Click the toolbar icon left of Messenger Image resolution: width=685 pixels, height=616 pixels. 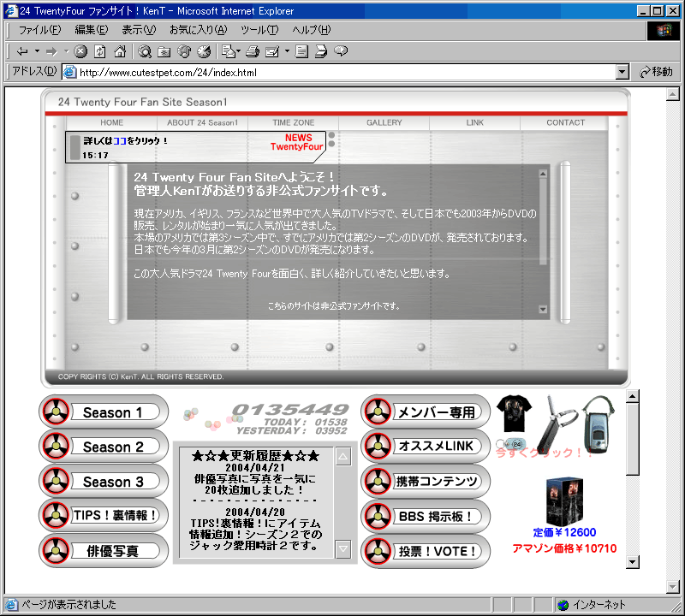[321, 51]
